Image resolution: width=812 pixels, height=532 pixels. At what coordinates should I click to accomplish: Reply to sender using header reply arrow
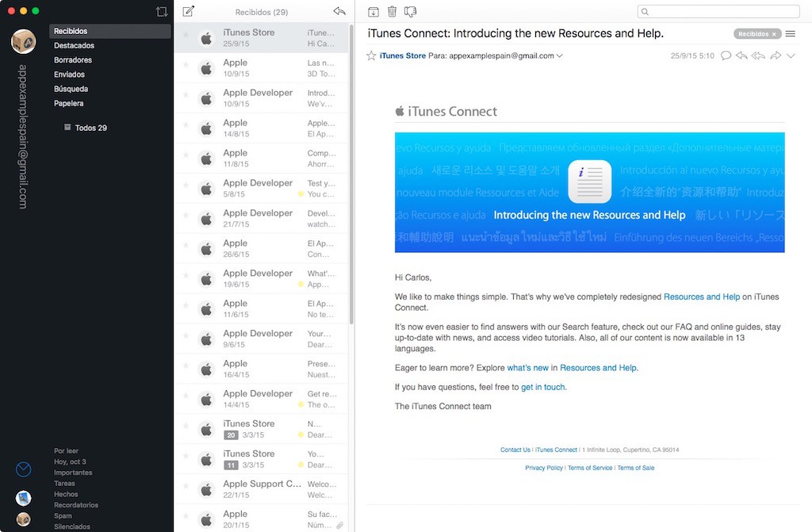[741, 55]
